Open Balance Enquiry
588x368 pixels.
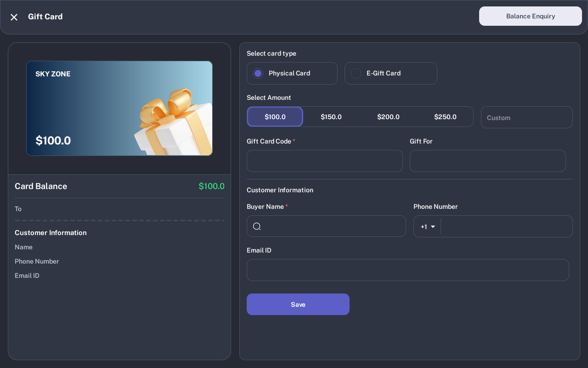click(x=531, y=16)
